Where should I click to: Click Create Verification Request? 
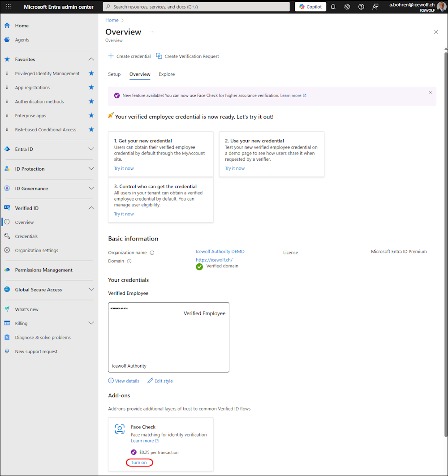click(x=187, y=56)
